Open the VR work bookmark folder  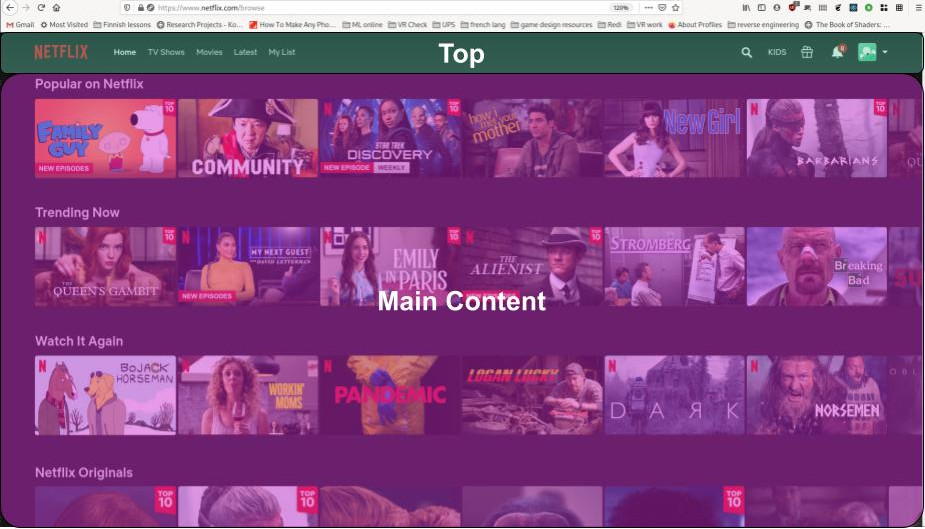pos(644,25)
